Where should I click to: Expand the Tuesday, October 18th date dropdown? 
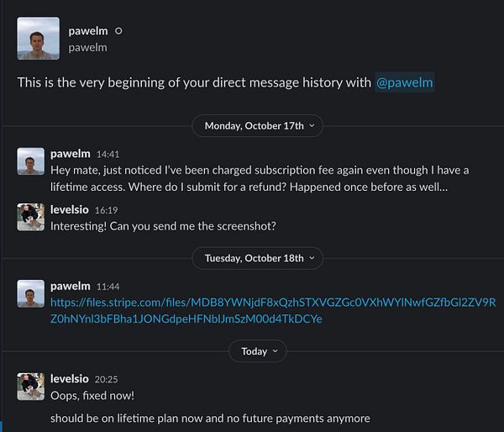tap(257, 258)
